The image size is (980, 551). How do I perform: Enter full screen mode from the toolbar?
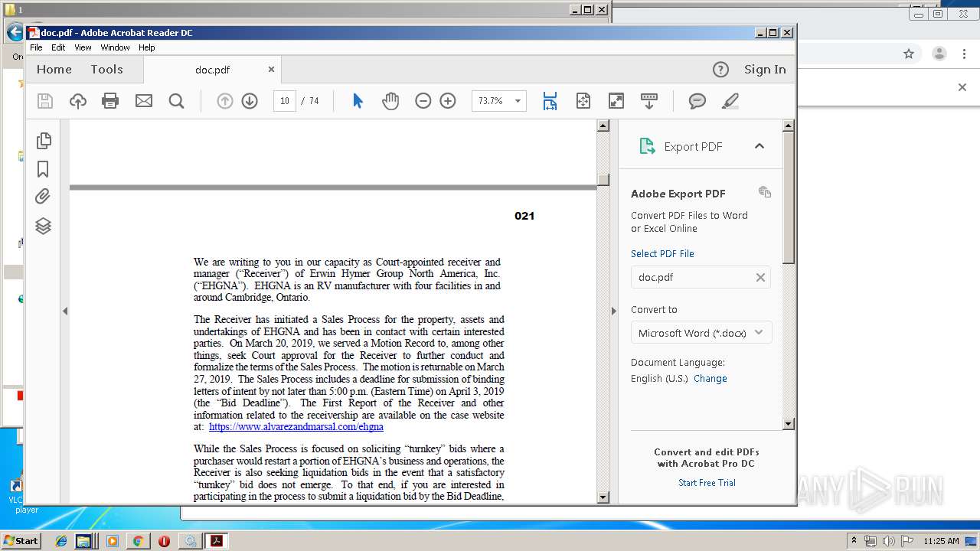(616, 101)
